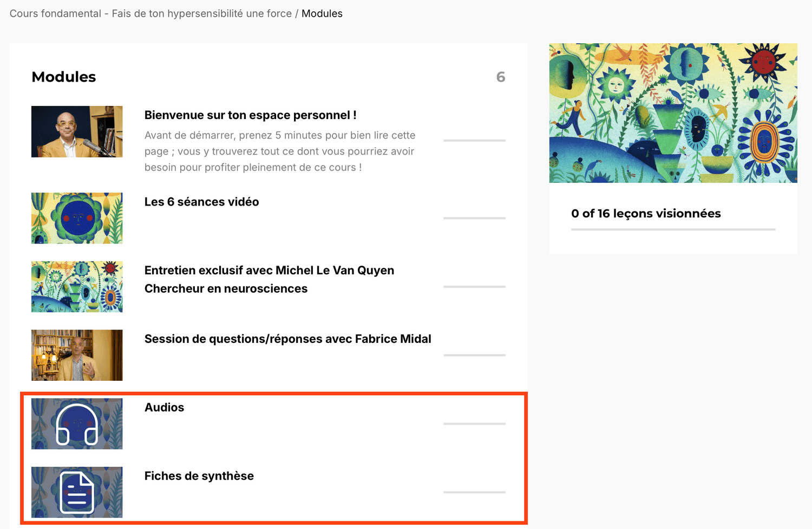Viewport: 812px width, 529px height.
Task: Click the Entretien exclusif module thumbnail
Action: coord(77,287)
